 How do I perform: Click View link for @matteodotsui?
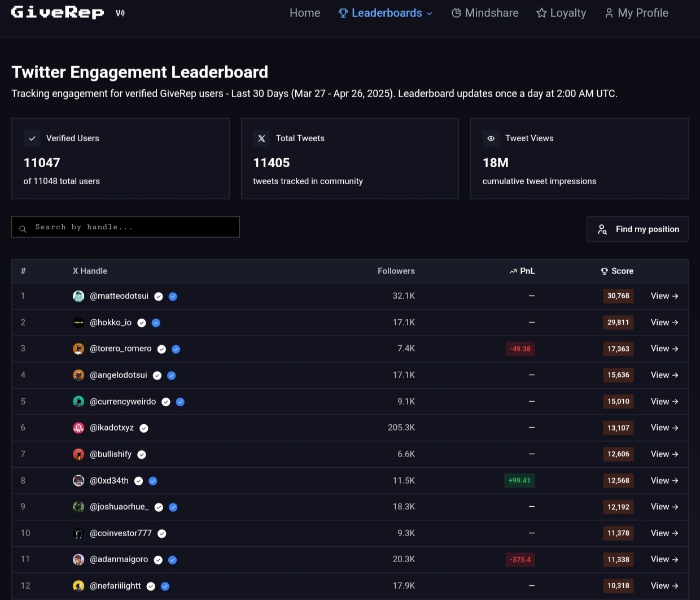(664, 296)
